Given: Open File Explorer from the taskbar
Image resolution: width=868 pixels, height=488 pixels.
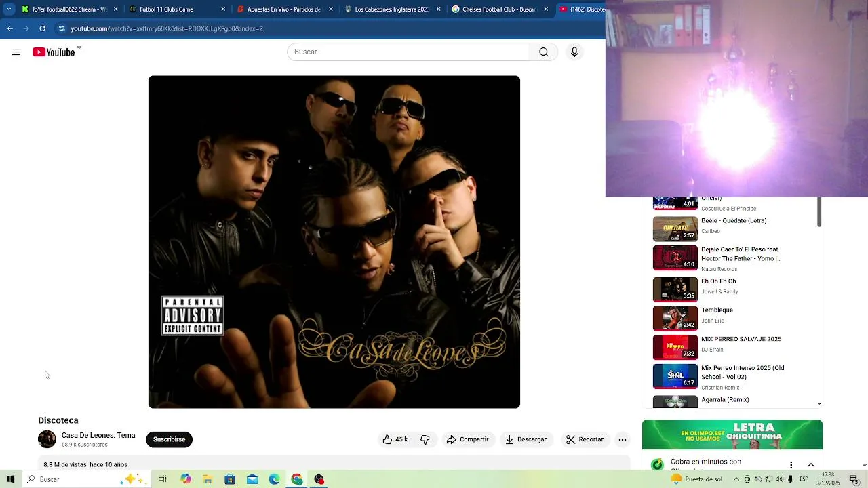Looking at the screenshot, I should click(x=208, y=479).
